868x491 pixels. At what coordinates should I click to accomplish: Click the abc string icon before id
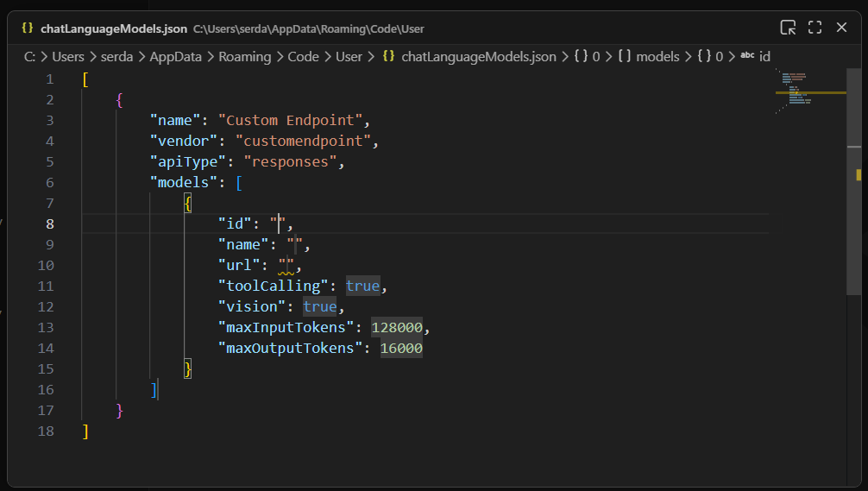(747, 55)
